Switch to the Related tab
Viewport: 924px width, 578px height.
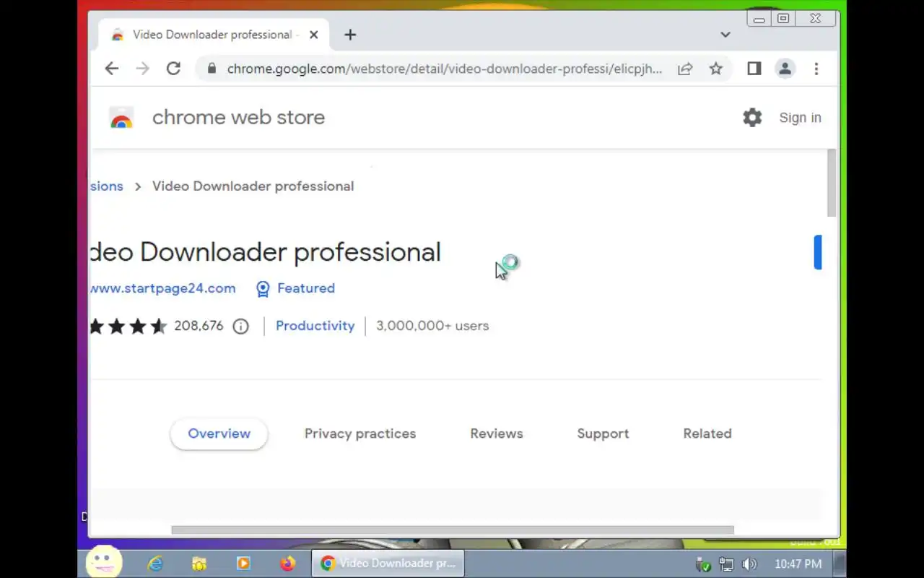click(x=707, y=433)
